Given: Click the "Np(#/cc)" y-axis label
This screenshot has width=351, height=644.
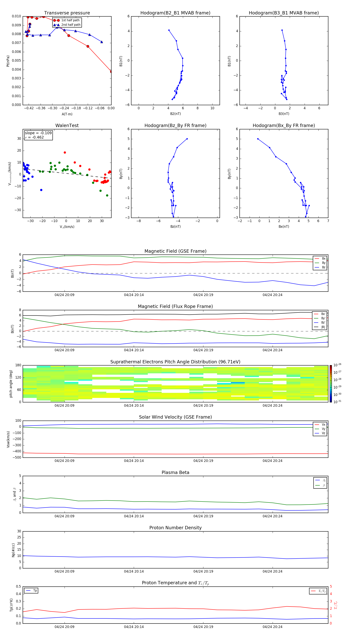Looking at the screenshot, I should [x=13, y=550].
